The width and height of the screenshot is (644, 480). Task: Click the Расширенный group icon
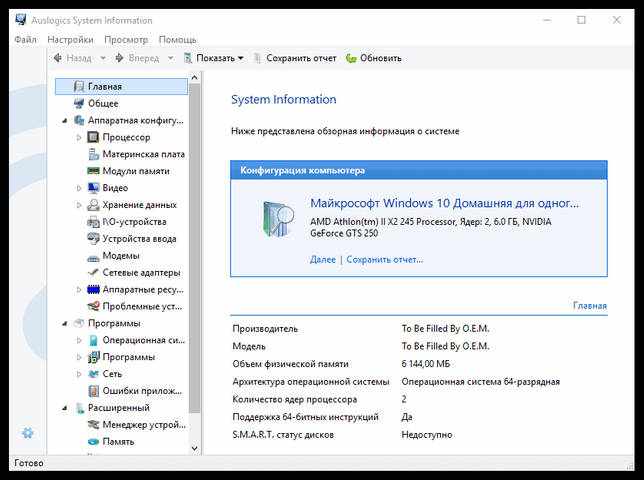(x=80, y=408)
